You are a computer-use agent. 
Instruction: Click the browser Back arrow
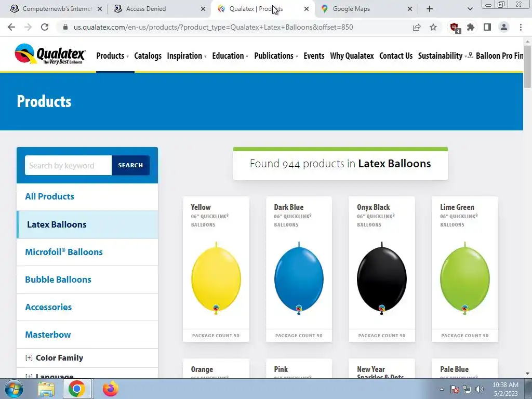(11, 27)
